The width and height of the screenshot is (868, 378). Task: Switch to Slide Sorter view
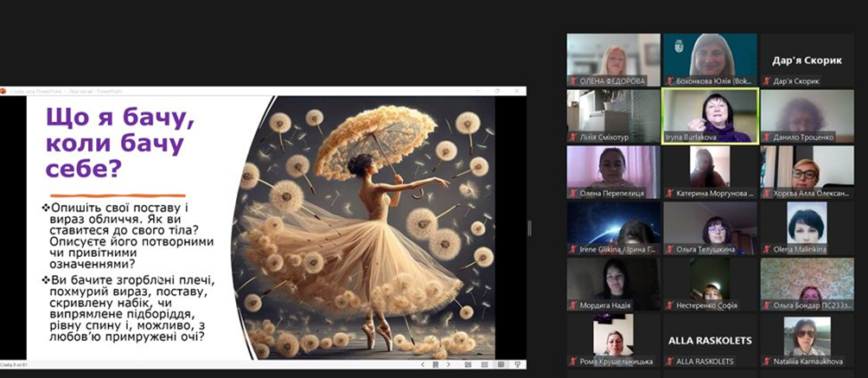(x=483, y=364)
